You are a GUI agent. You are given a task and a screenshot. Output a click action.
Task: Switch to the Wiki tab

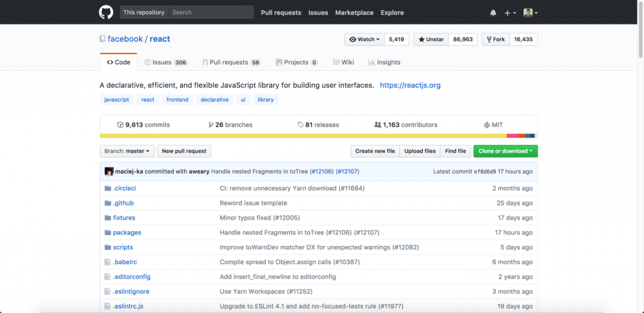coord(343,62)
